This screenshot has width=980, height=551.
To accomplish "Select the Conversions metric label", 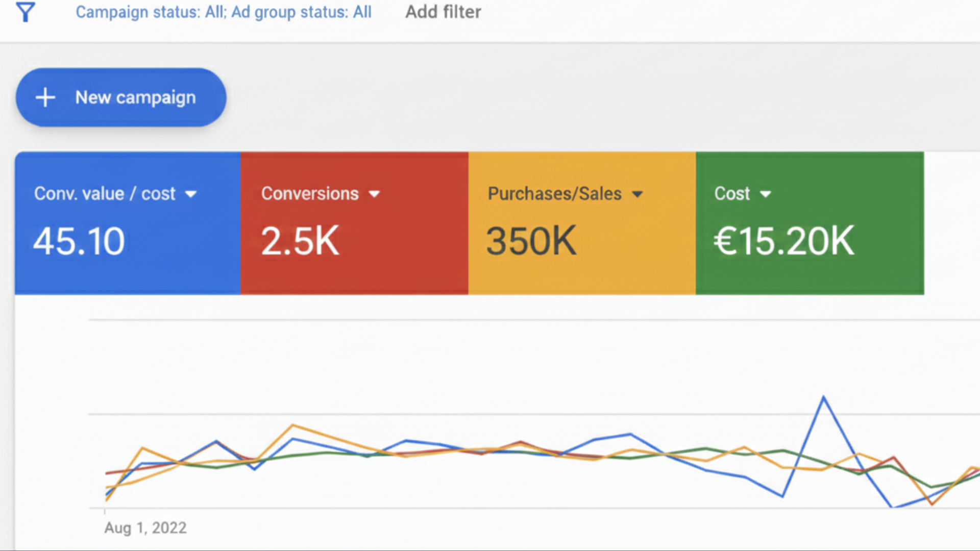I will click(310, 194).
